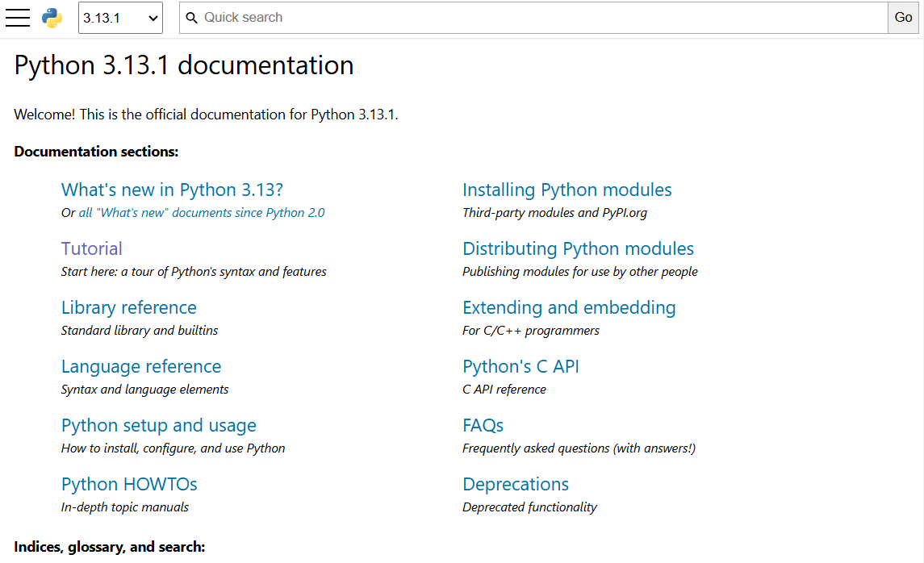Open Python's C API reference
This screenshot has width=924, height=563.
(x=521, y=367)
